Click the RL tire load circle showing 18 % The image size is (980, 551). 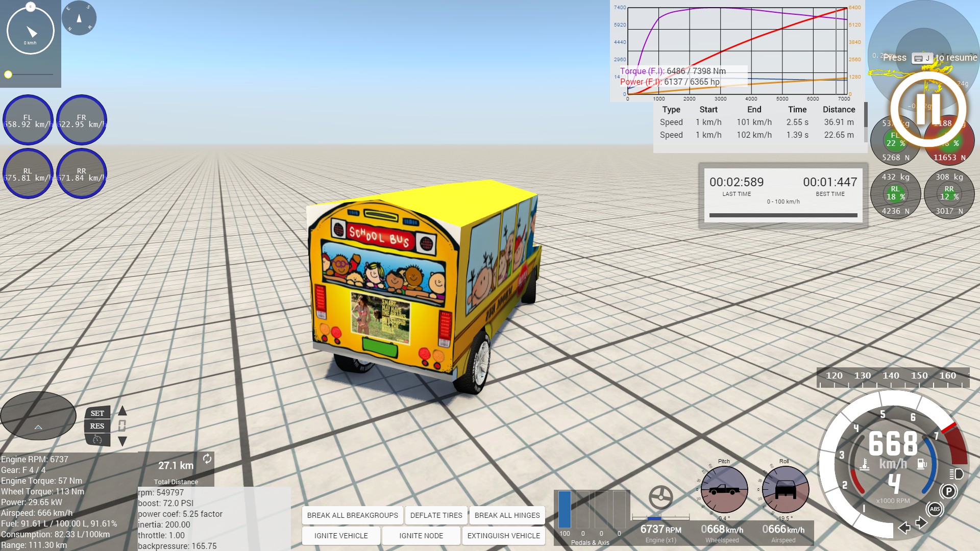[895, 194]
